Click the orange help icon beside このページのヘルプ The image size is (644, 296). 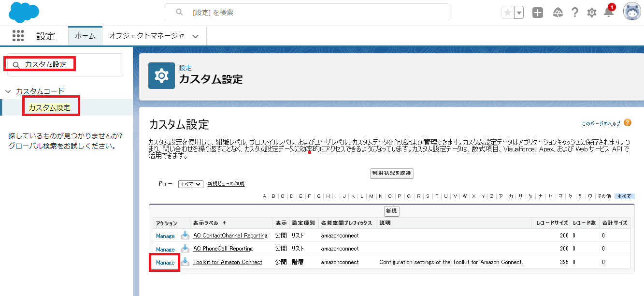(x=628, y=123)
